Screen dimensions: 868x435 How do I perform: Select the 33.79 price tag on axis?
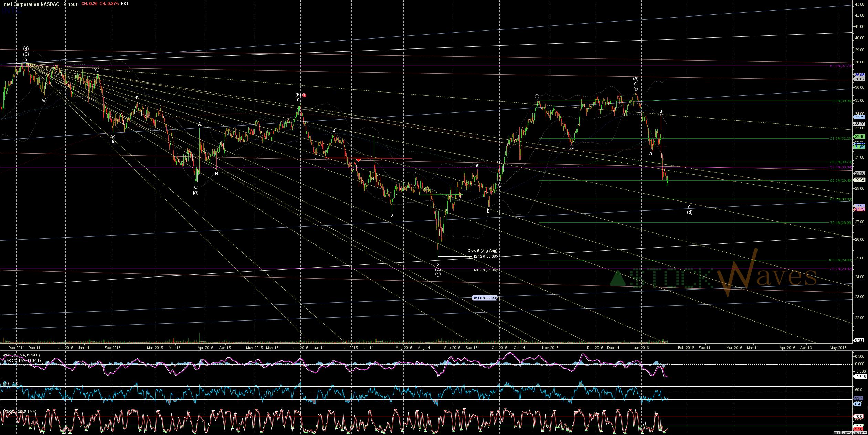pos(859,117)
